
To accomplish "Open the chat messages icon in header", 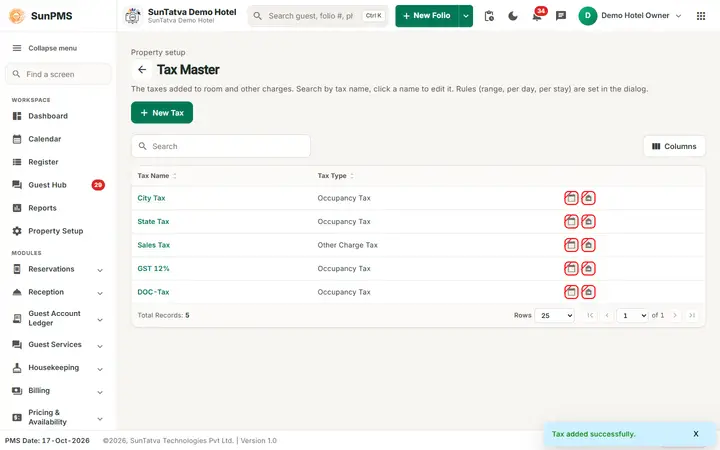I will point(561,16).
